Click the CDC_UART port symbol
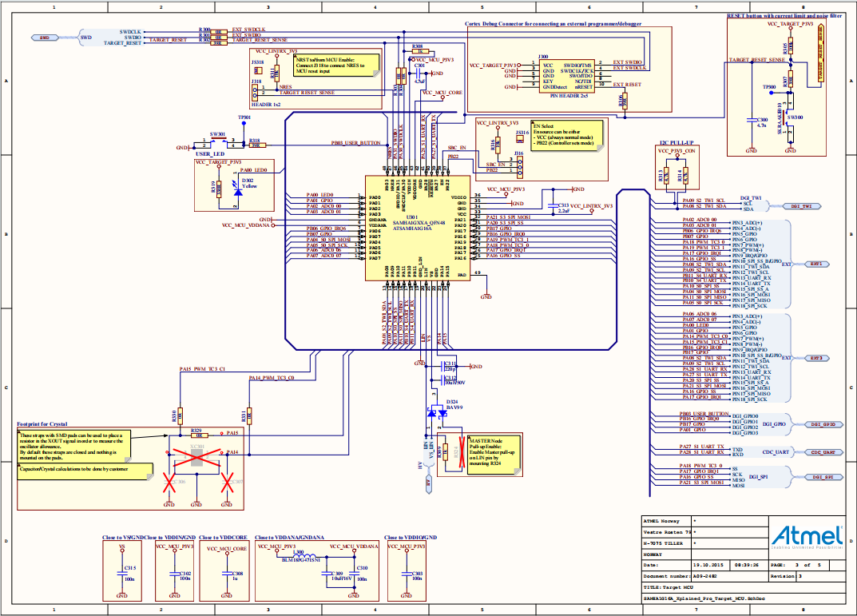This screenshot has width=857, height=616. (823, 452)
